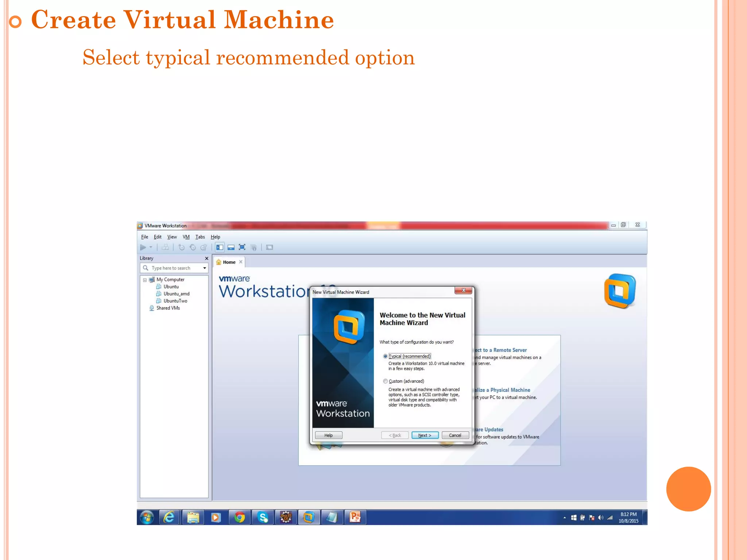Open File Explorer from the taskbar
Screen dimensions: 747x560
193,517
